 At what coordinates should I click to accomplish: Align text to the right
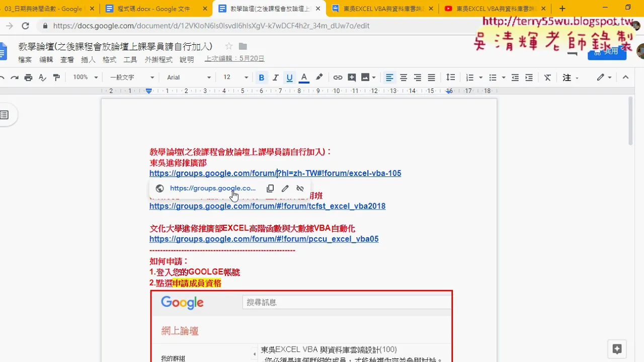pyautogui.click(x=418, y=77)
